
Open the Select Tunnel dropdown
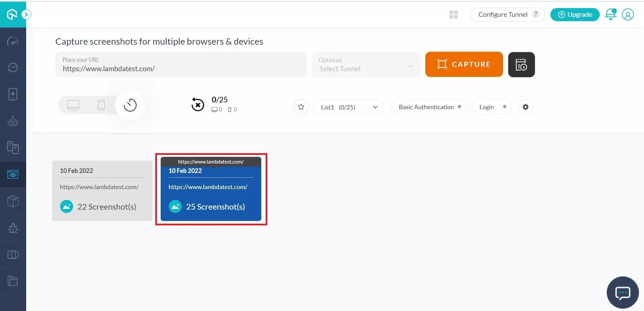click(366, 65)
